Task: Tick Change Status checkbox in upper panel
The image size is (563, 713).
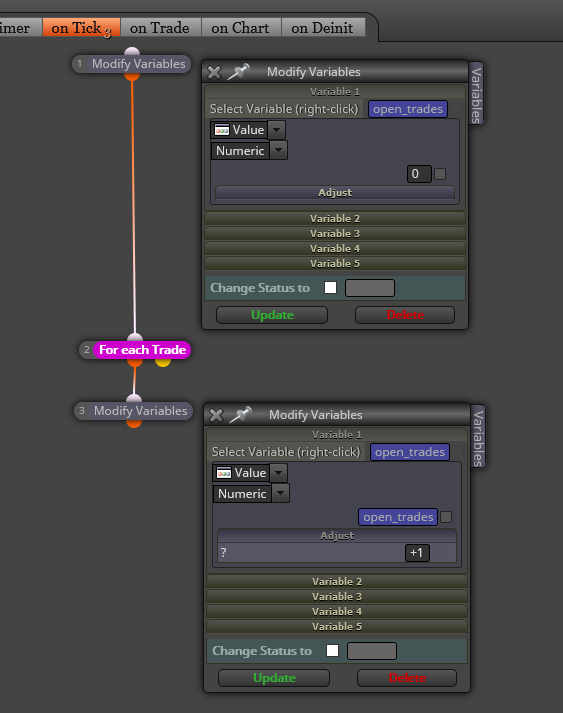Action: click(331, 287)
